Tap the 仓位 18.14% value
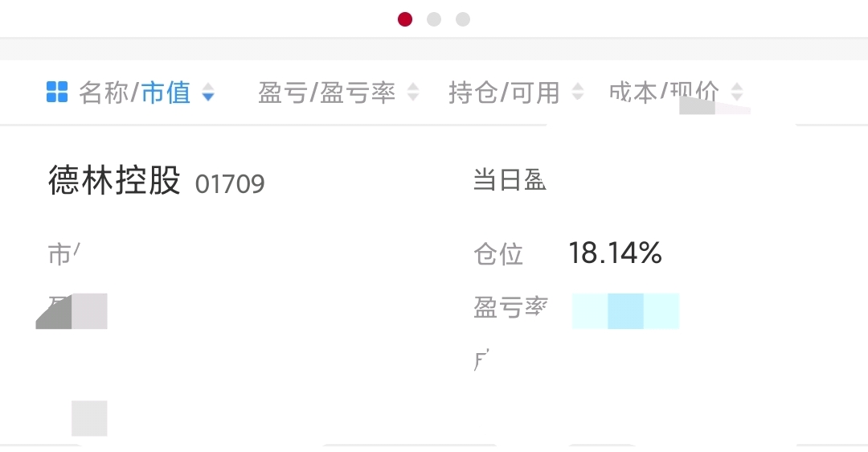 pyautogui.click(x=615, y=253)
